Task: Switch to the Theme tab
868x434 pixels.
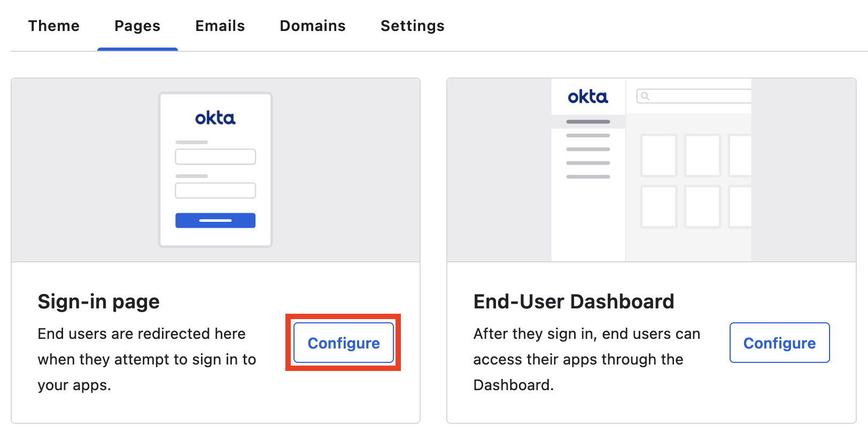Action: [x=54, y=25]
